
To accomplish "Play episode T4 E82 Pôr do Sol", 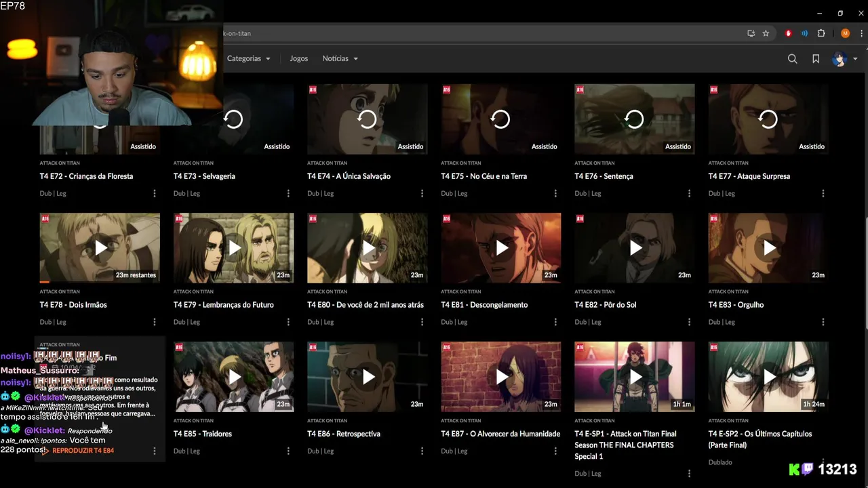I will (635, 248).
